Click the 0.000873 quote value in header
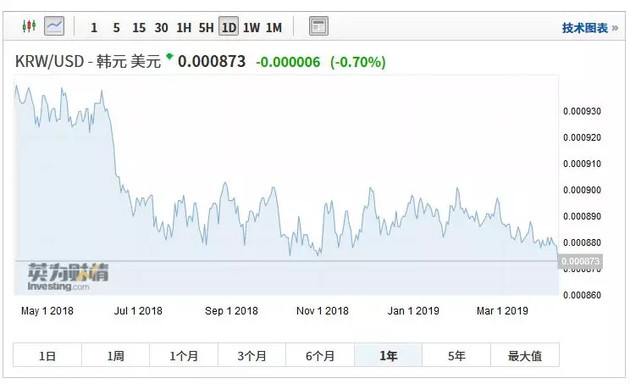 pos(212,61)
